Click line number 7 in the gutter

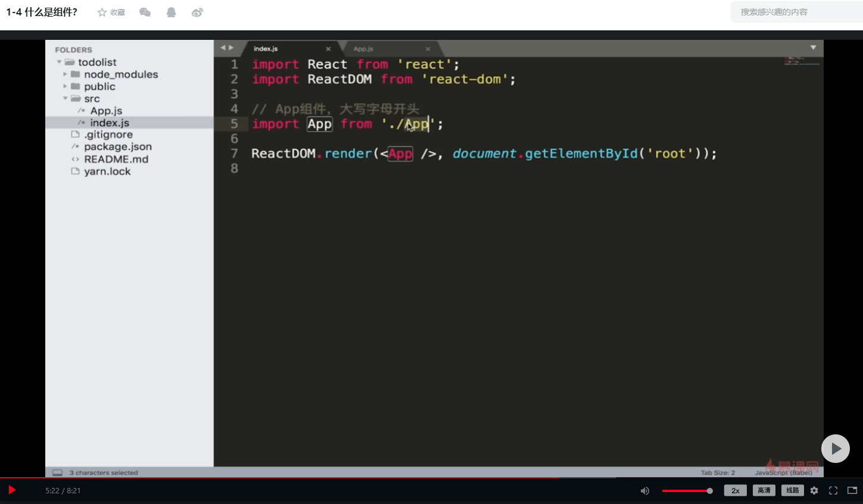point(234,154)
